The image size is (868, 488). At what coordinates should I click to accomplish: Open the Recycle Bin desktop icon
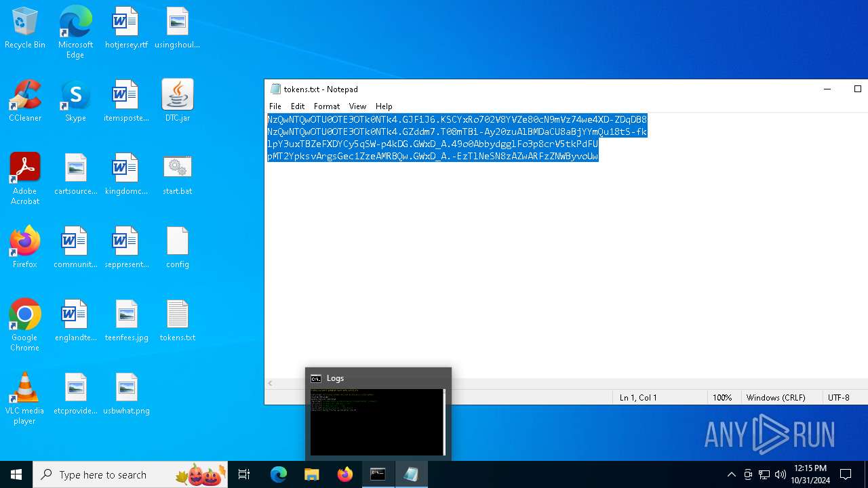(25, 28)
